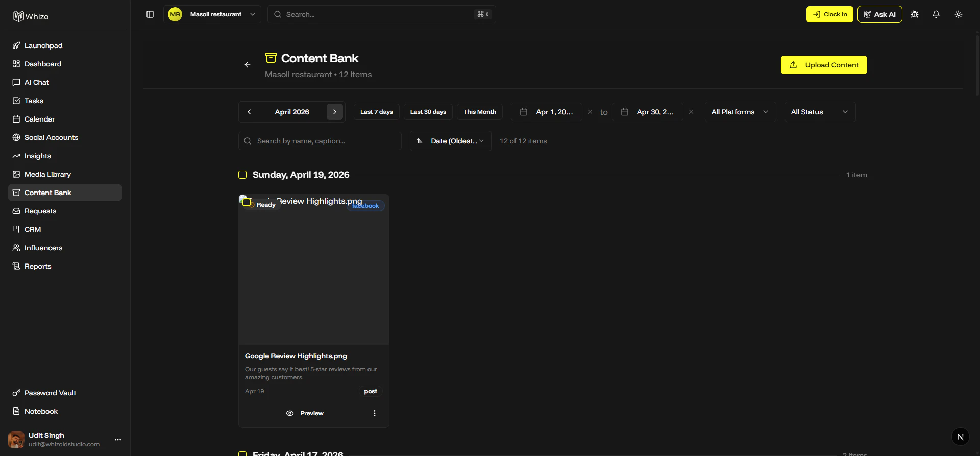Clear the Apr 1 start date
Image resolution: width=980 pixels, height=456 pixels.
coord(590,112)
